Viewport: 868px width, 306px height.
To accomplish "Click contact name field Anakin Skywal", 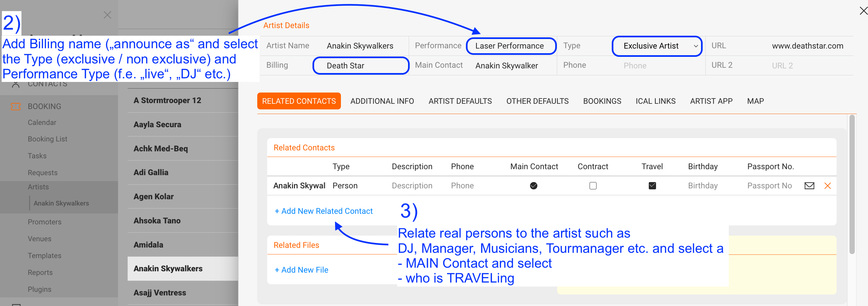I will (299, 185).
